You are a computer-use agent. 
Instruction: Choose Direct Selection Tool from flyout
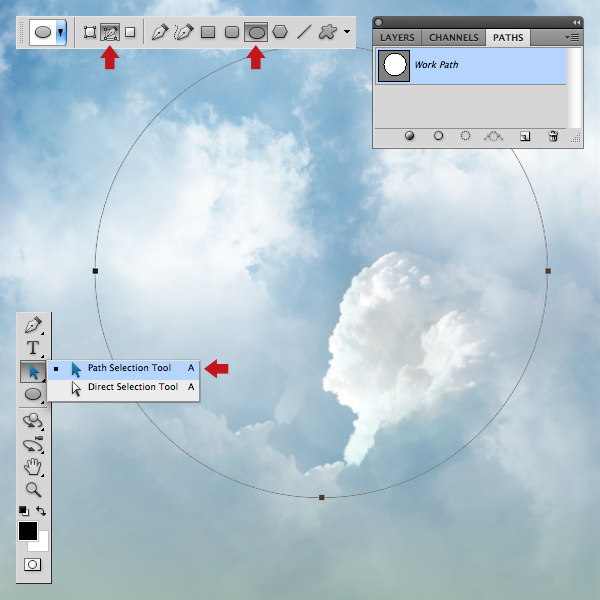coord(123,388)
